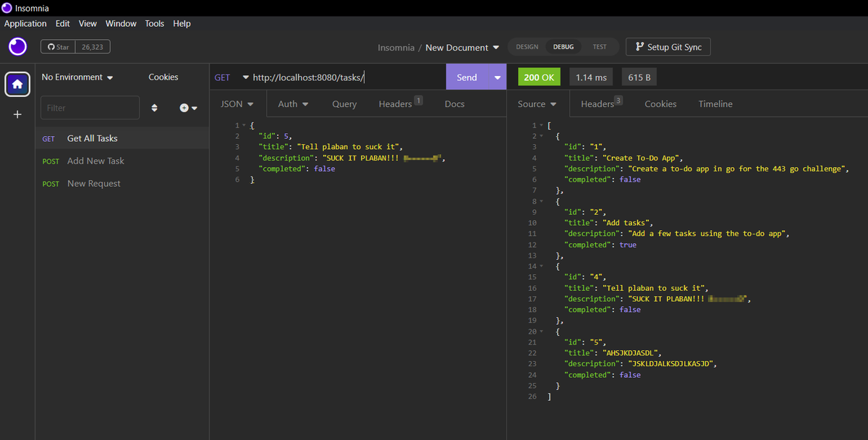The height and width of the screenshot is (440, 868).
Task: Click the 26,323 star count
Action: pos(93,47)
